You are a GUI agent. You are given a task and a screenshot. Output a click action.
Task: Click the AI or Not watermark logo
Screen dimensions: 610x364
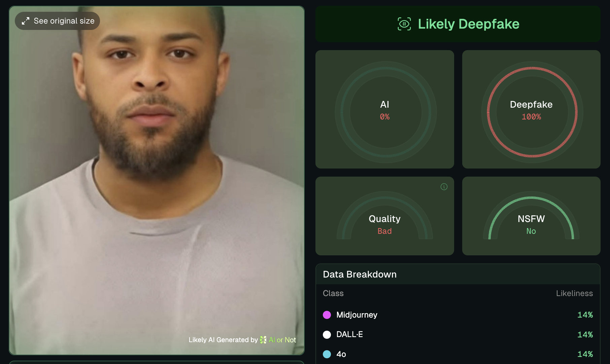263,340
